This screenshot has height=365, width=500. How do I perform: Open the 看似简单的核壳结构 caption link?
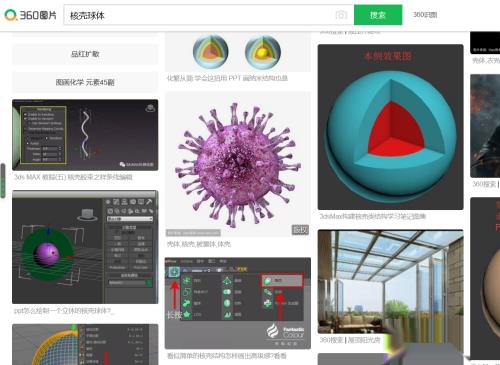click(227, 356)
